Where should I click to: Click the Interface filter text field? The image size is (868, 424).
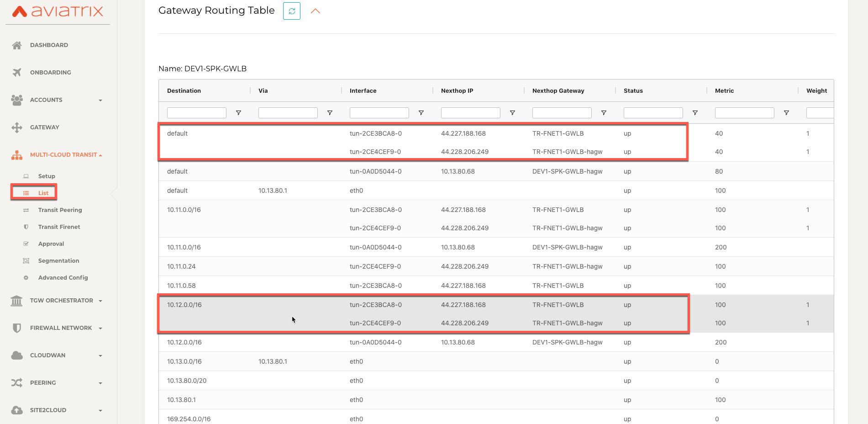(x=379, y=113)
